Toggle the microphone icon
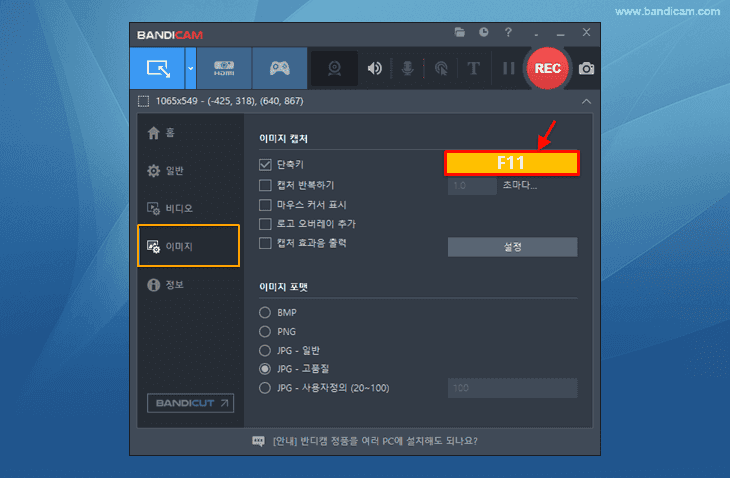This screenshot has width=730, height=478. point(407,68)
